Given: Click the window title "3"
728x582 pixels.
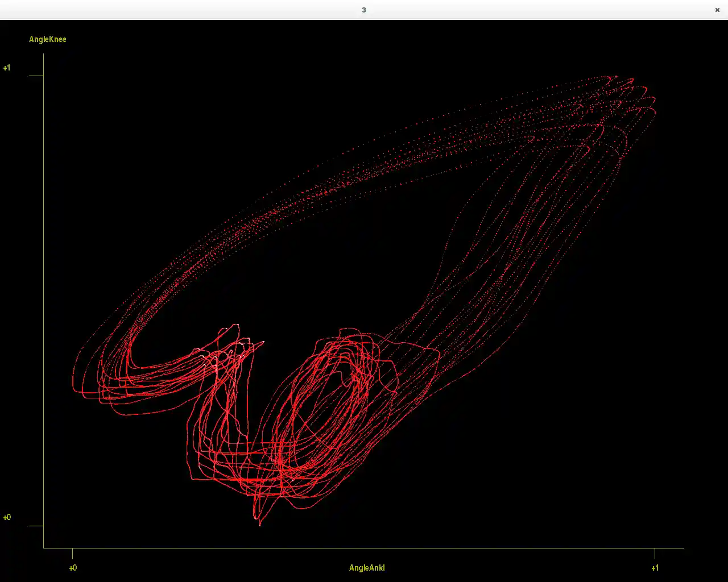Looking at the screenshot, I should (x=364, y=10).
